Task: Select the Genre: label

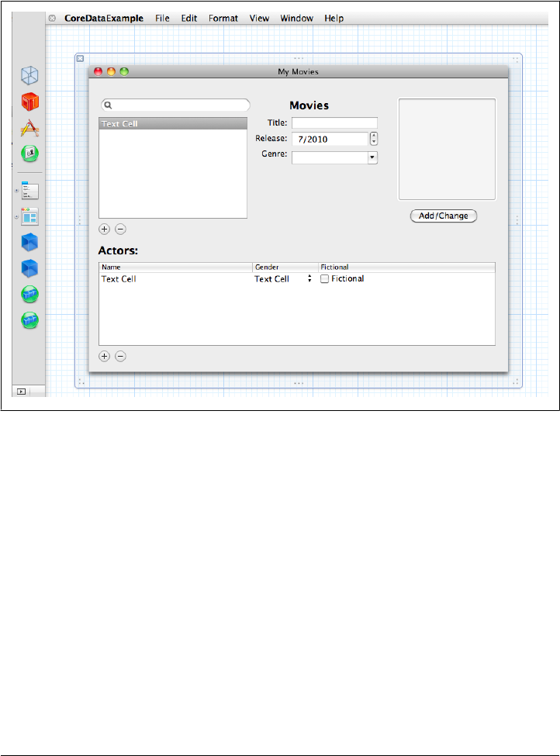Action: 274,154
